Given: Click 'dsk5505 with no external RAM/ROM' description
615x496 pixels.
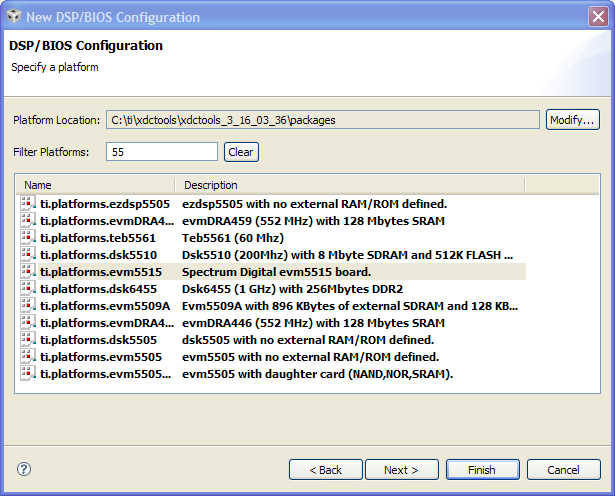Looking at the screenshot, I should [308, 340].
